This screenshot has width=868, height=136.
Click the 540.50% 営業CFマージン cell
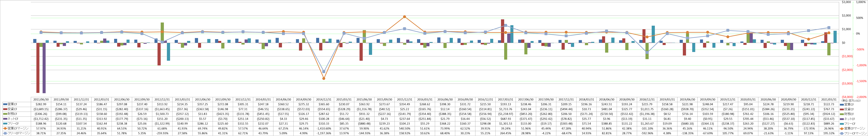pos(405,129)
